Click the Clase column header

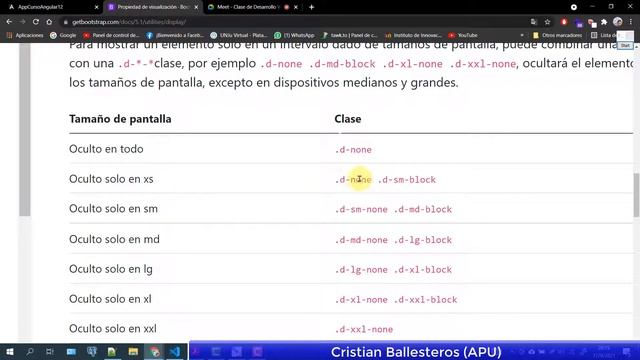pyautogui.click(x=348, y=119)
